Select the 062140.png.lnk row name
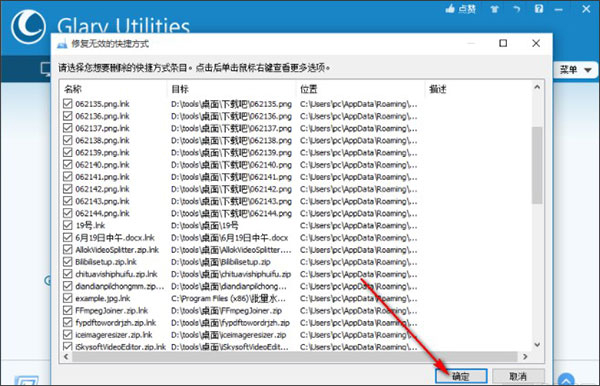The height and width of the screenshot is (386, 600). (x=102, y=164)
